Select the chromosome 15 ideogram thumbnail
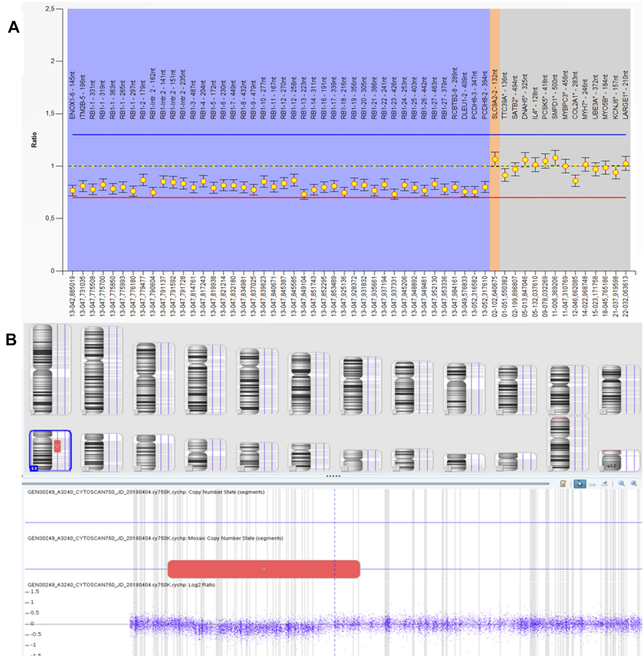This screenshot has width=644, height=658. [153, 453]
